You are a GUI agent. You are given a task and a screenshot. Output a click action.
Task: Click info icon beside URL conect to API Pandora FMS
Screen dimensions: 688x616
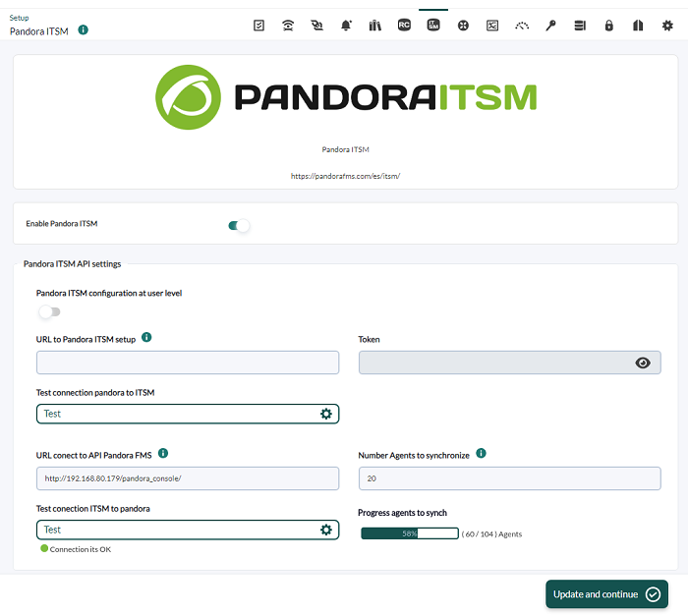[163, 453]
